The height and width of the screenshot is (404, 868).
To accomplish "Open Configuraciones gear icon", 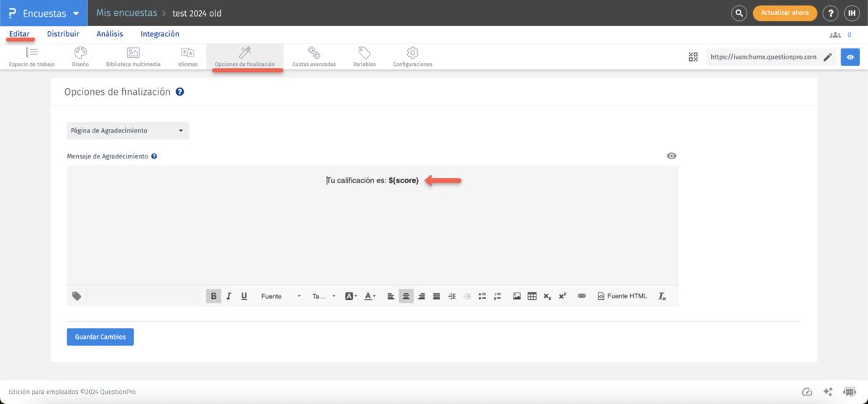I will point(412,53).
